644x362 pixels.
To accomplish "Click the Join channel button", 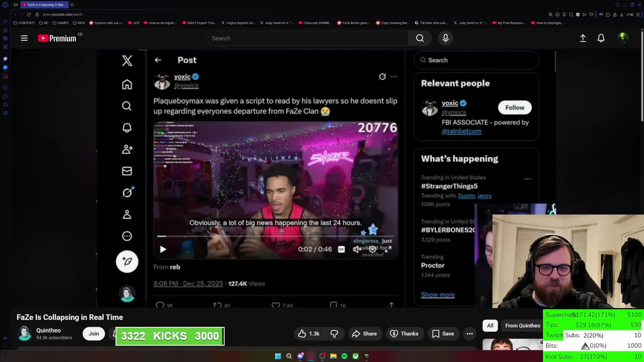I will click(94, 334).
